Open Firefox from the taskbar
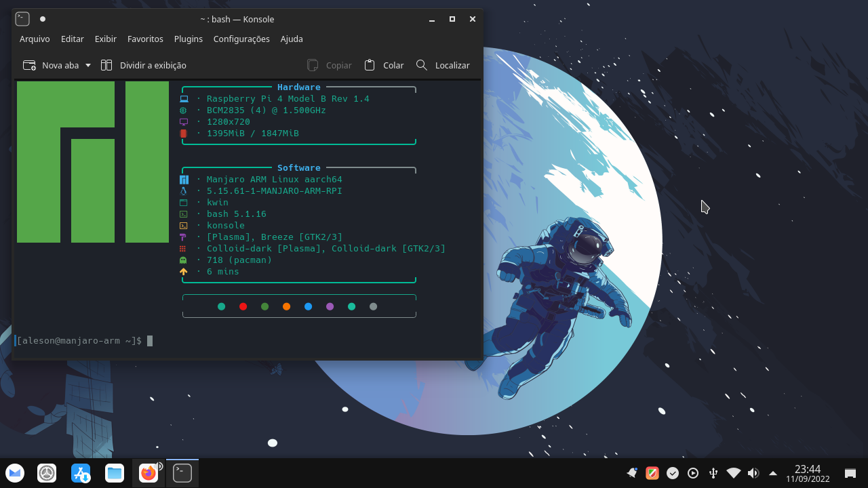The height and width of the screenshot is (488, 868). coord(149,473)
